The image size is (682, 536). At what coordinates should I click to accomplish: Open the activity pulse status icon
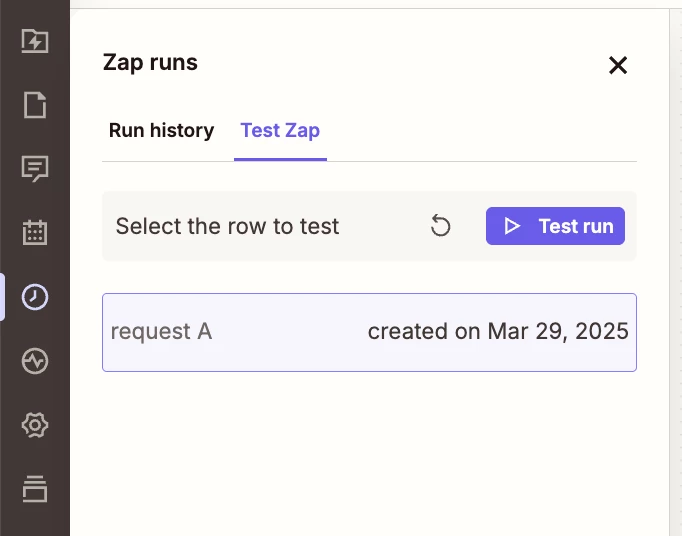tap(35, 361)
